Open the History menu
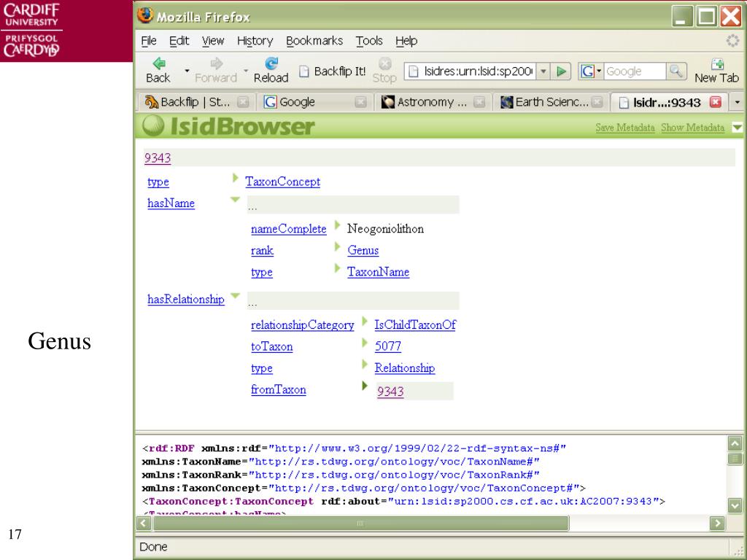The image size is (747, 560). [x=255, y=41]
